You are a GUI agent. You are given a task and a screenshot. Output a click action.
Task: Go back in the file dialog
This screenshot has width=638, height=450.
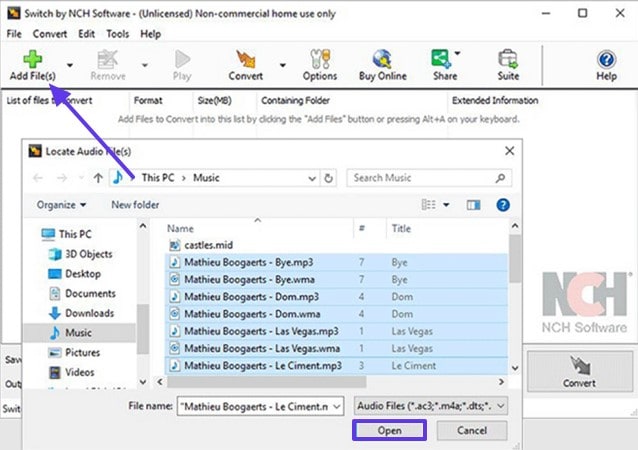38,178
